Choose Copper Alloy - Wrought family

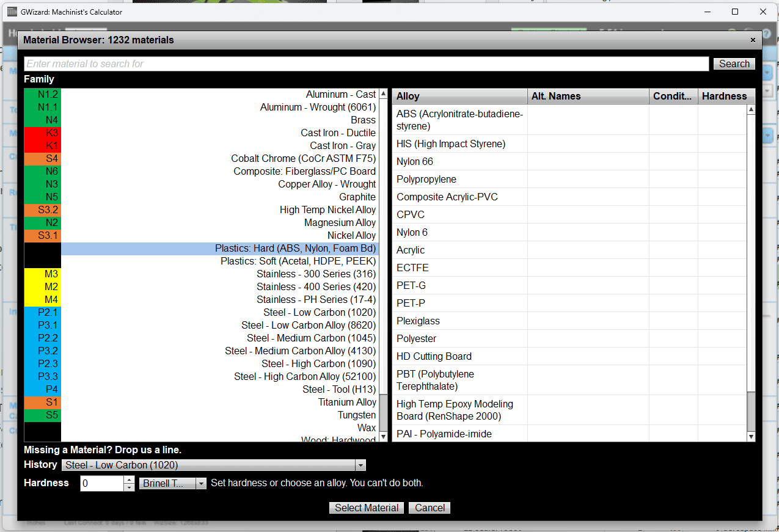202,184
